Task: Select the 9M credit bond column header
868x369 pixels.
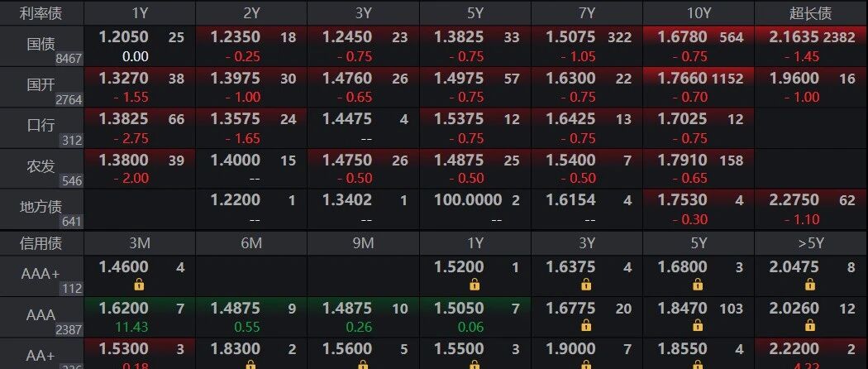Action: (x=363, y=242)
